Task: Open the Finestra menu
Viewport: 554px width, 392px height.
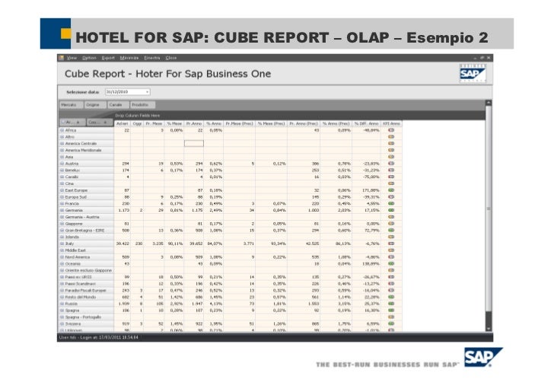Action: click(x=152, y=58)
